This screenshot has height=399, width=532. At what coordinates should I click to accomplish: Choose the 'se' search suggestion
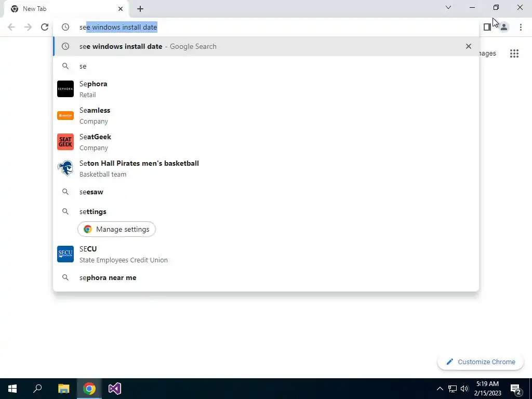267,66
